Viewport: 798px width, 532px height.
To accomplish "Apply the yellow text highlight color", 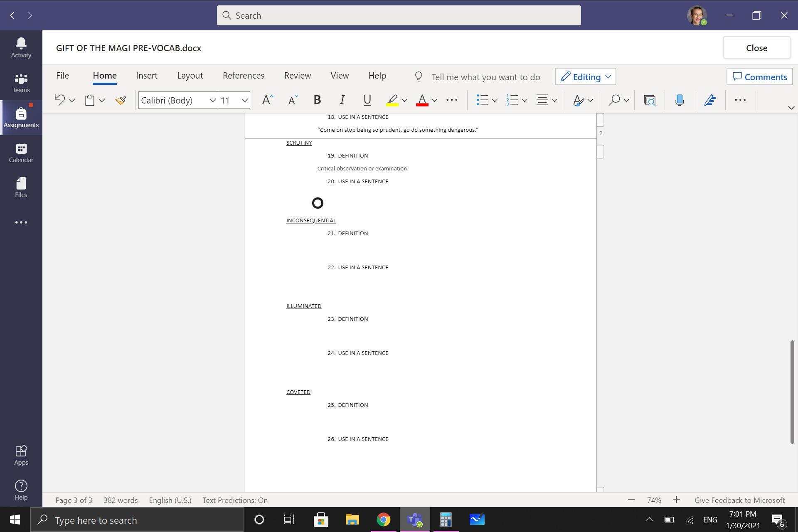I will 392,100.
